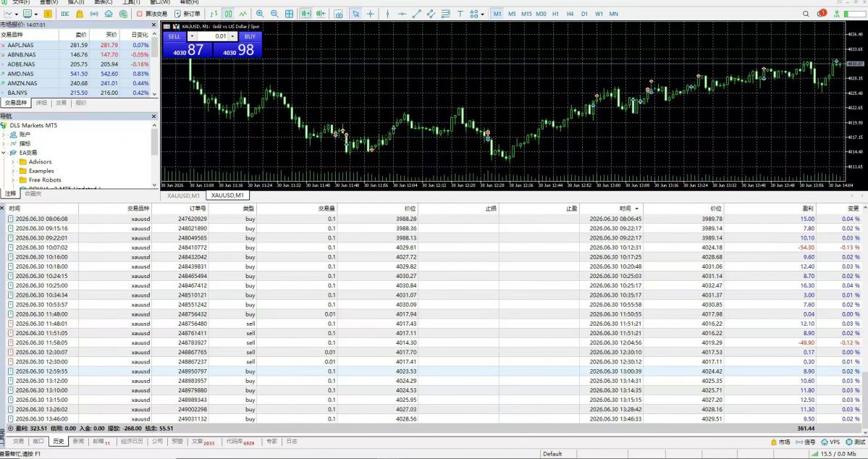This screenshot has height=459, width=868.
Task: Open the MetaEditor IDE icon
Action: click(x=64, y=14)
